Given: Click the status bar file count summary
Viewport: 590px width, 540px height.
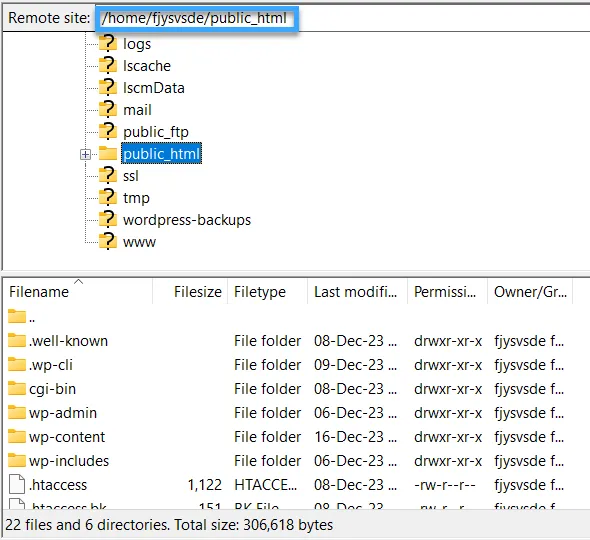Looking at the screenshot, I should coord(169,525).
